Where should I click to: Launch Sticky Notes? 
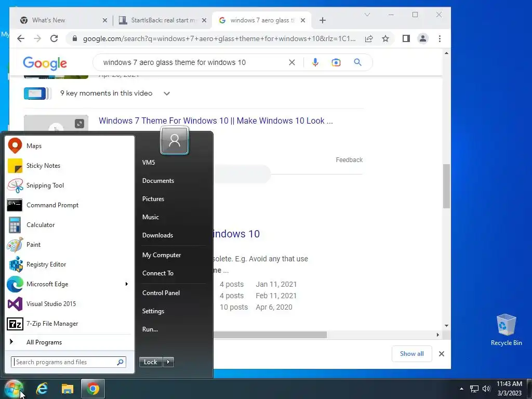pyautogui.click(x=69, y=166)
